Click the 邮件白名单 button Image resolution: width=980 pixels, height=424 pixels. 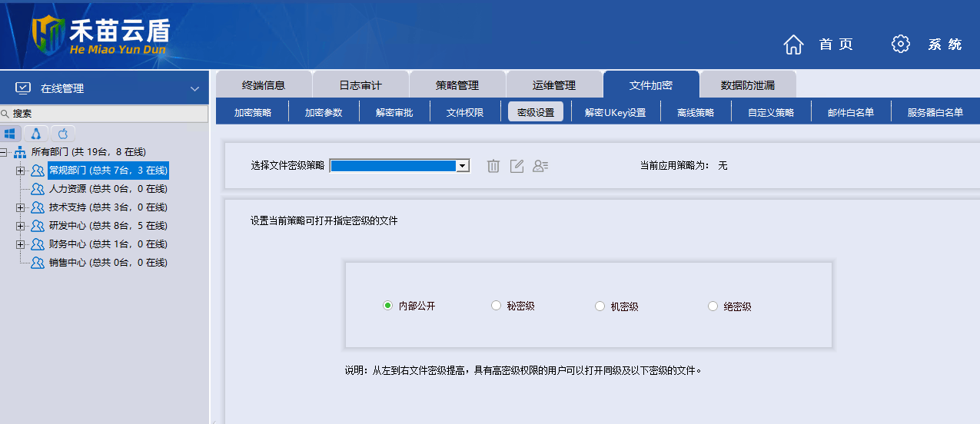[x=850, y=112]
